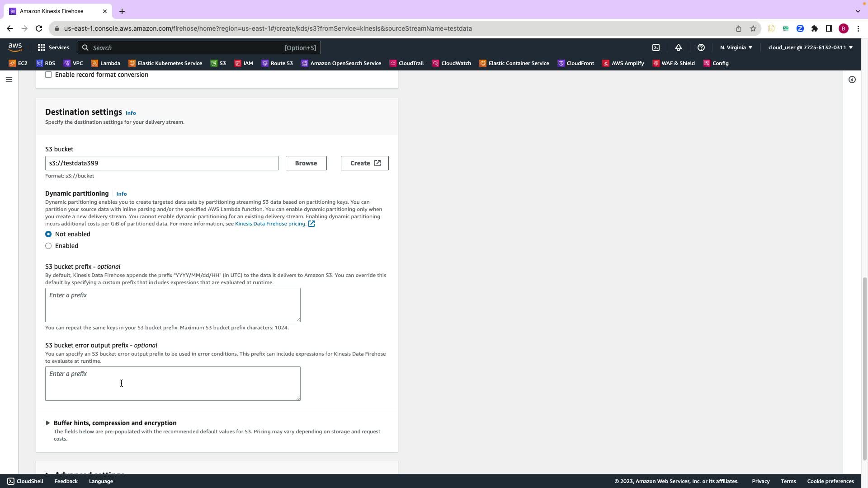The image size is (868, 488).
Task: Expand Buffer hints, compression and encryption
Action: click(115, 423)
